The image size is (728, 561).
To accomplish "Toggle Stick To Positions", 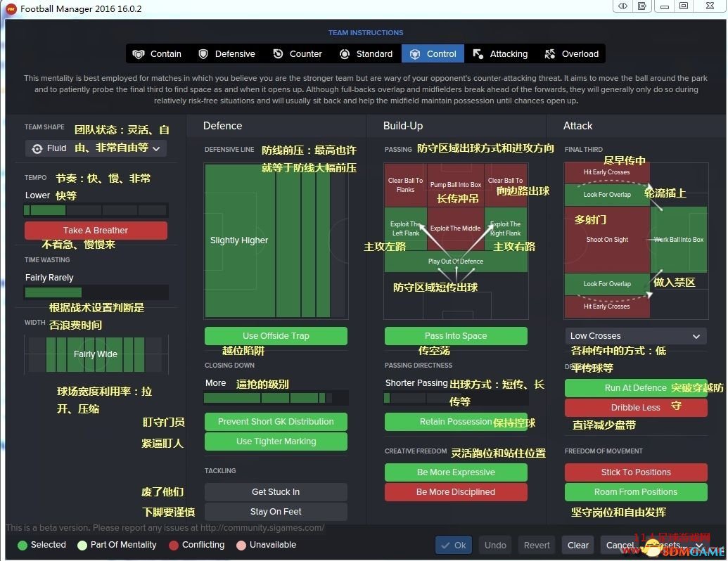I will point(636,472).
